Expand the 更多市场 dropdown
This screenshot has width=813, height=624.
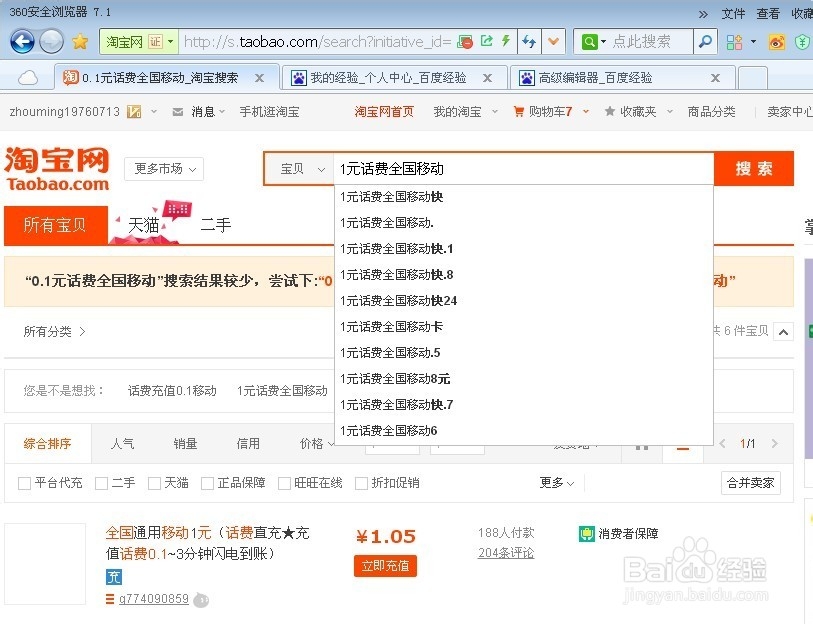[x=164, y=169]
